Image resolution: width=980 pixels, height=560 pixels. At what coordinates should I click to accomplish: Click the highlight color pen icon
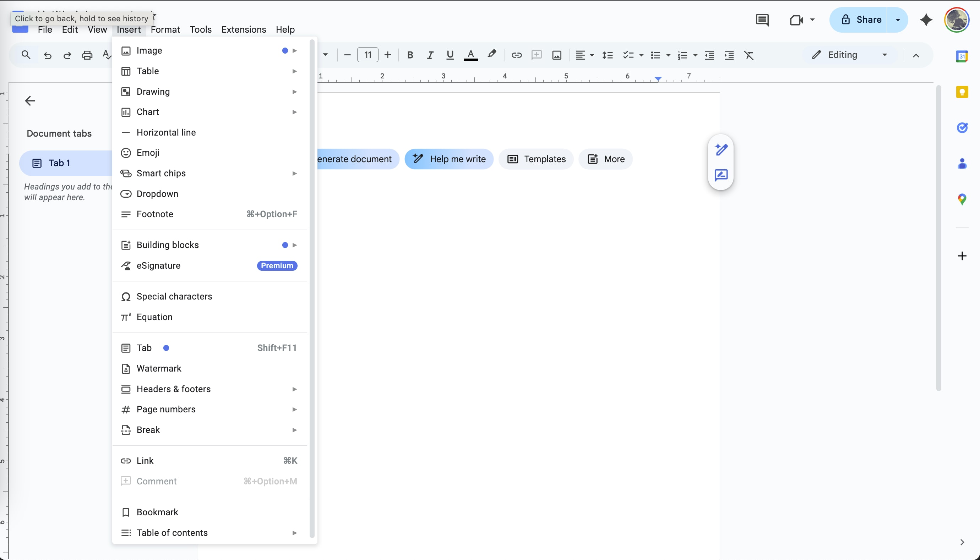tap(491, 55)
